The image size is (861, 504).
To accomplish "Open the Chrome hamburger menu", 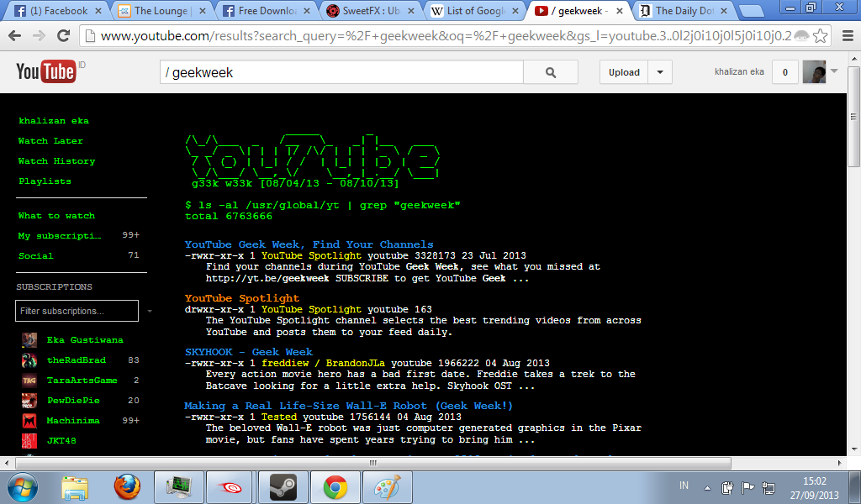I will (x=848, y=36).
